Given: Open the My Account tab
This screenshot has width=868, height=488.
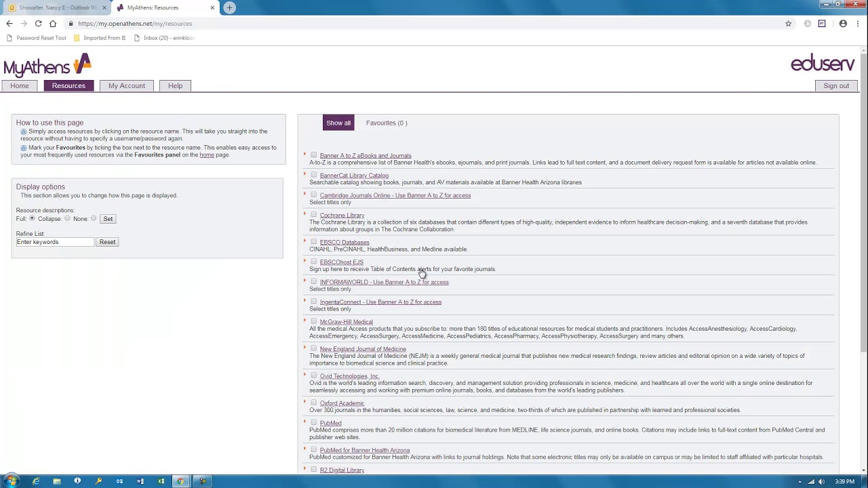Looking at the screenshot, I should [127, 86].
